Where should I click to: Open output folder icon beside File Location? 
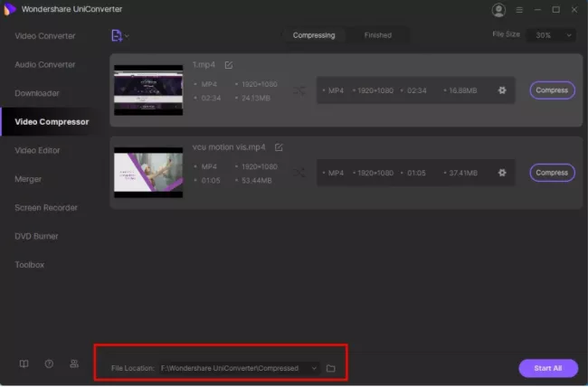pyautogui.click(x=331, y=368)
